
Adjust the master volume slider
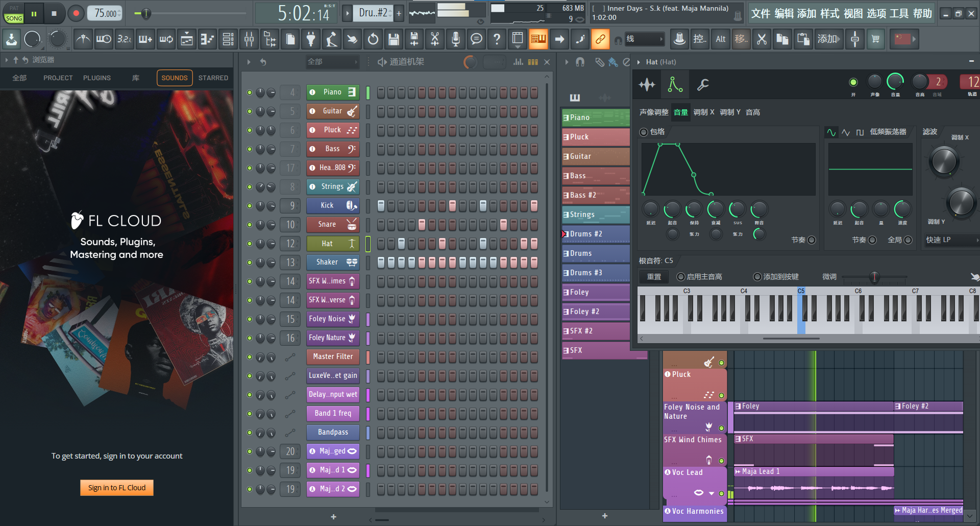[145, 13]
